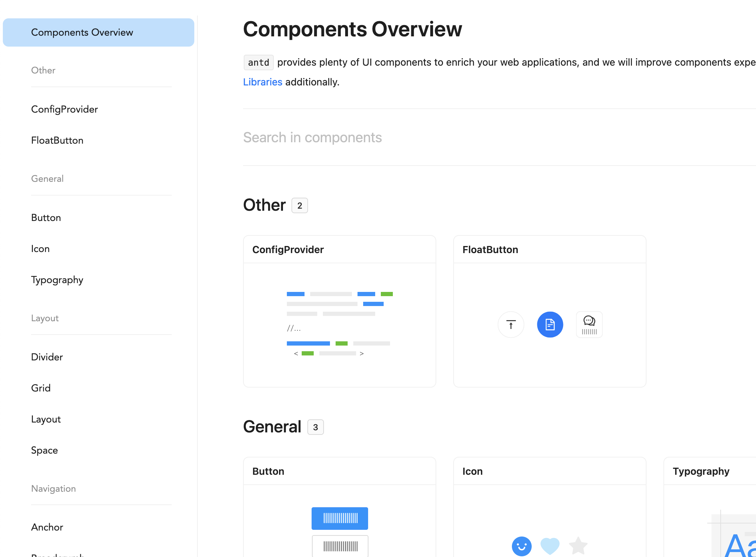Click the back-to-top arrow icon in FloatButton card
Screen dimensions: 756x557
pos(511,324)
